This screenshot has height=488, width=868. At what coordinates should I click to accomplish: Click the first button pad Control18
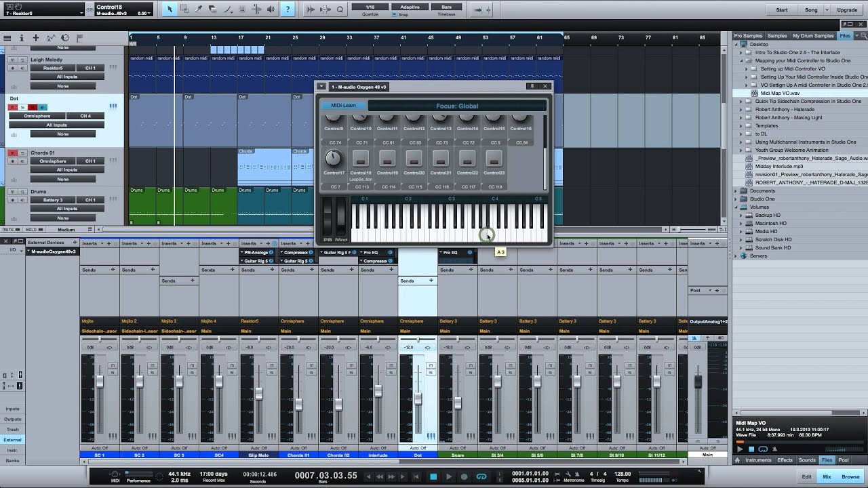tap(361, 159)
